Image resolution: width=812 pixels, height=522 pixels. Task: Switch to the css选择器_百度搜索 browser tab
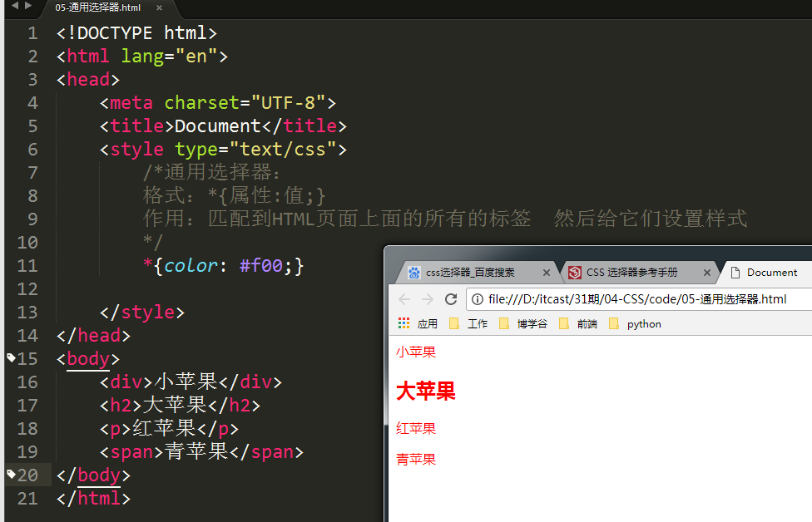point(470,273)
